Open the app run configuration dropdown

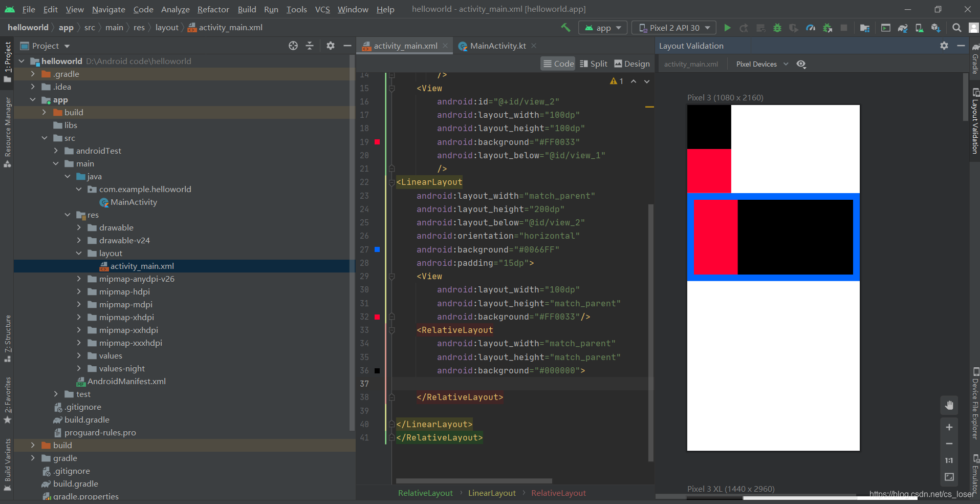pos(603,28)
